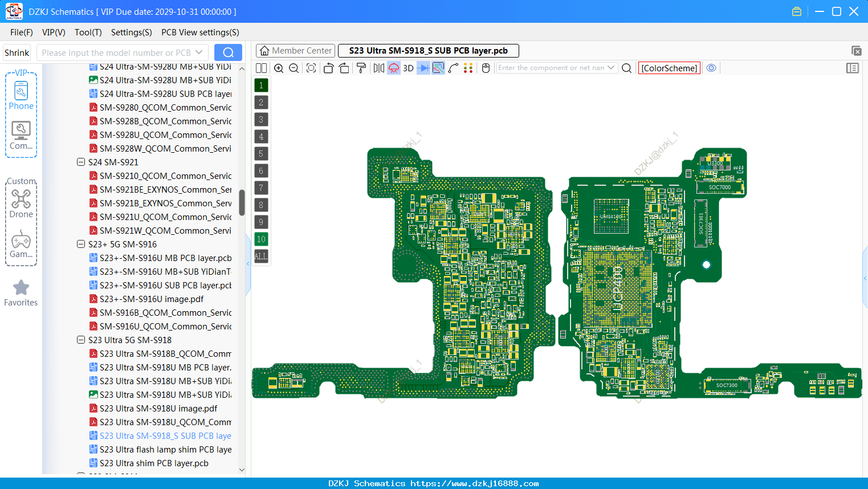Show PCB layer 1
This screenshot has width=868, height=489.
tap(261, 85)
